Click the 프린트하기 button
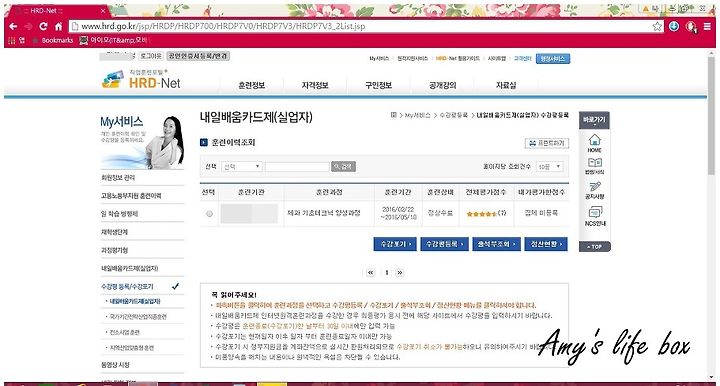This screenshot has height=386, width=720. tap(547, 143)
